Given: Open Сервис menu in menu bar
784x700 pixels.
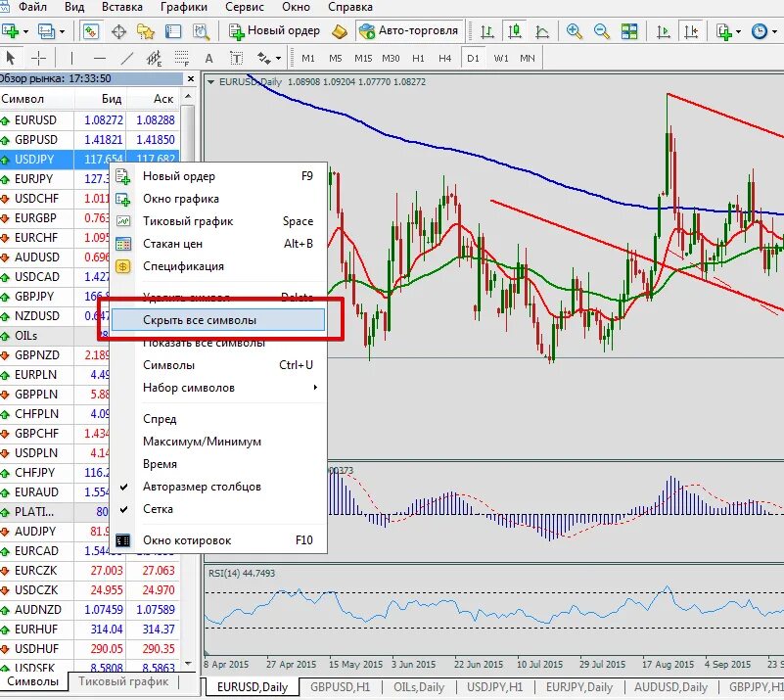Looking at the screenshot, I should (x=244, y=7).
